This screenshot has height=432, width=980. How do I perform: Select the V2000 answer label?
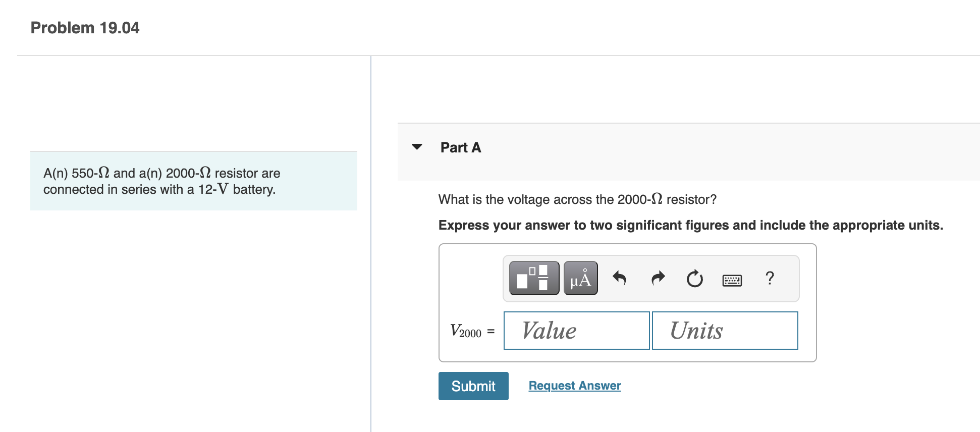tap(466, 332)
